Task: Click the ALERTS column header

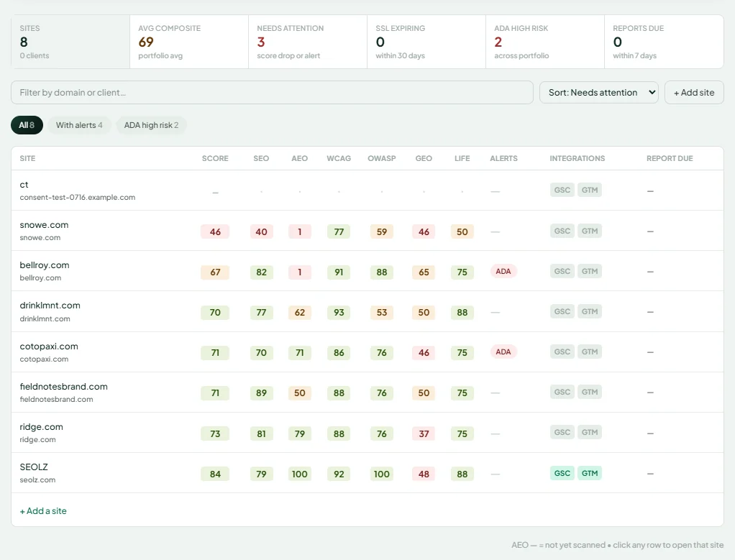Action: point(504,158)
